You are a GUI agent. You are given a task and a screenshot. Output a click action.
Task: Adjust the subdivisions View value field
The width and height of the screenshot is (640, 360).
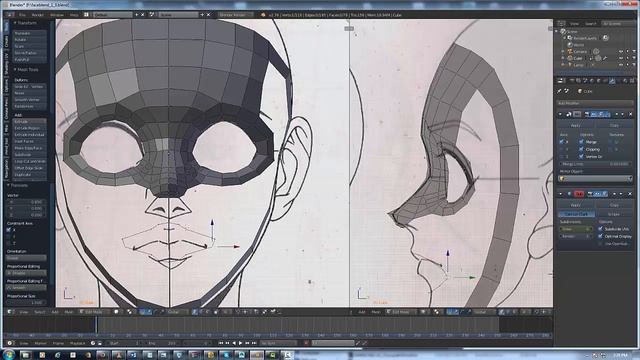pos(576,229)
